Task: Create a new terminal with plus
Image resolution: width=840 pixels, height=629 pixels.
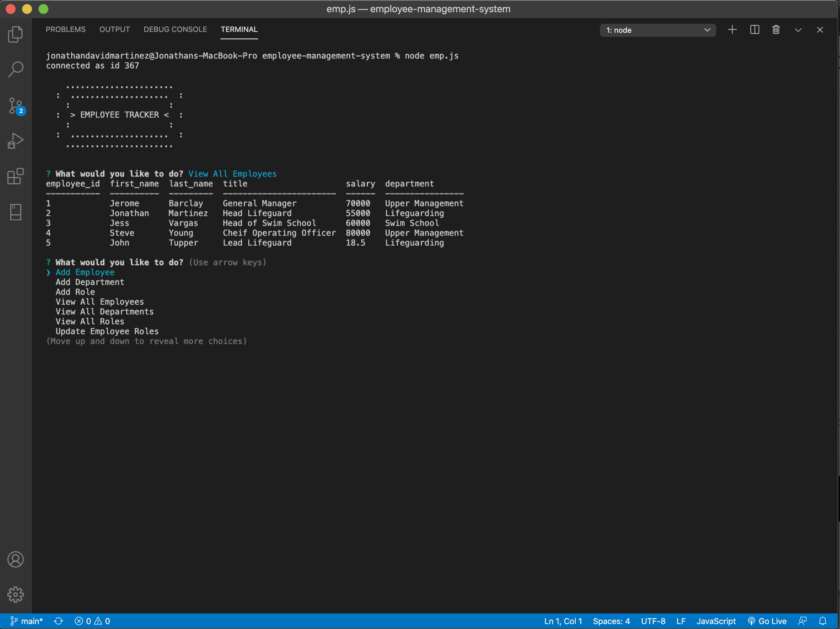Action: pos(732,30)
